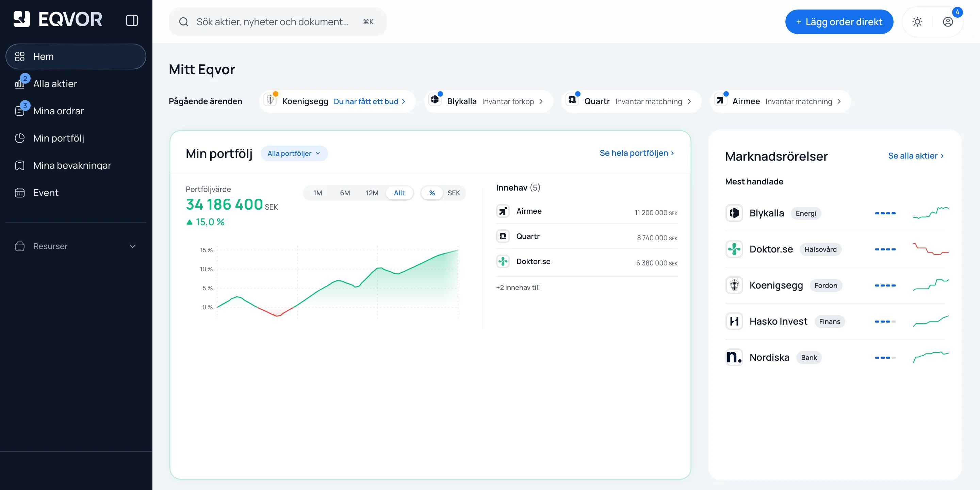Click the Airmee arrow icon in Innehav

click(x=503, y=211)
